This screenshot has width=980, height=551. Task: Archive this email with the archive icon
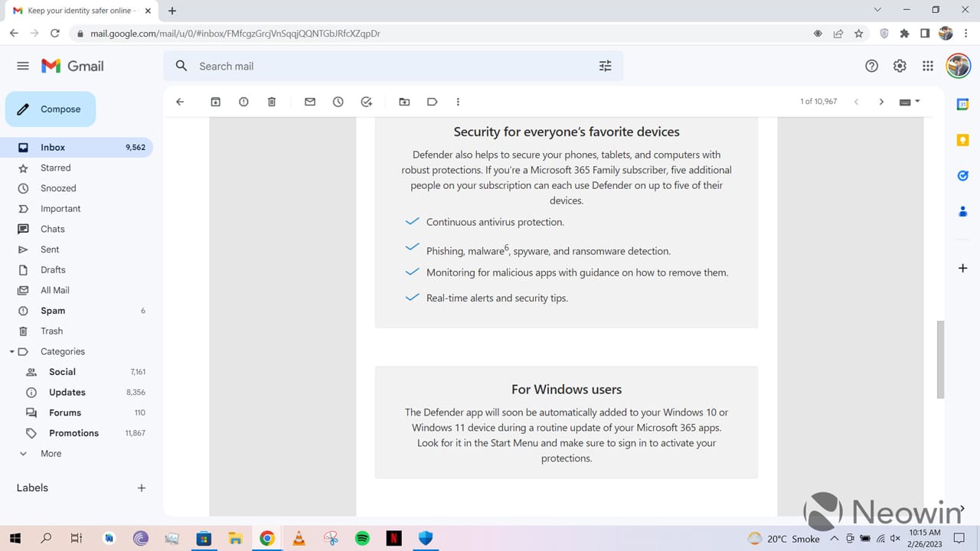coord(216,102)
